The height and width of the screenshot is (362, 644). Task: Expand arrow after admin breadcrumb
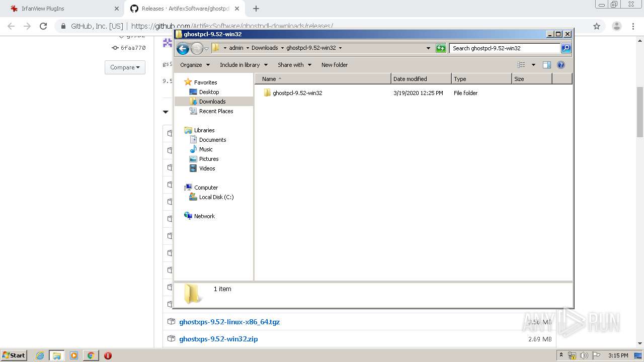click(x=248, y=48)
